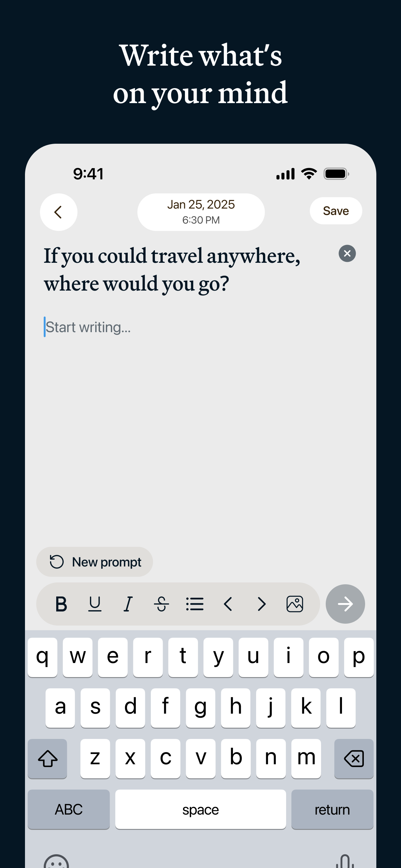Tap the g key
401x868 pixels.
click(x=200, y=708)
